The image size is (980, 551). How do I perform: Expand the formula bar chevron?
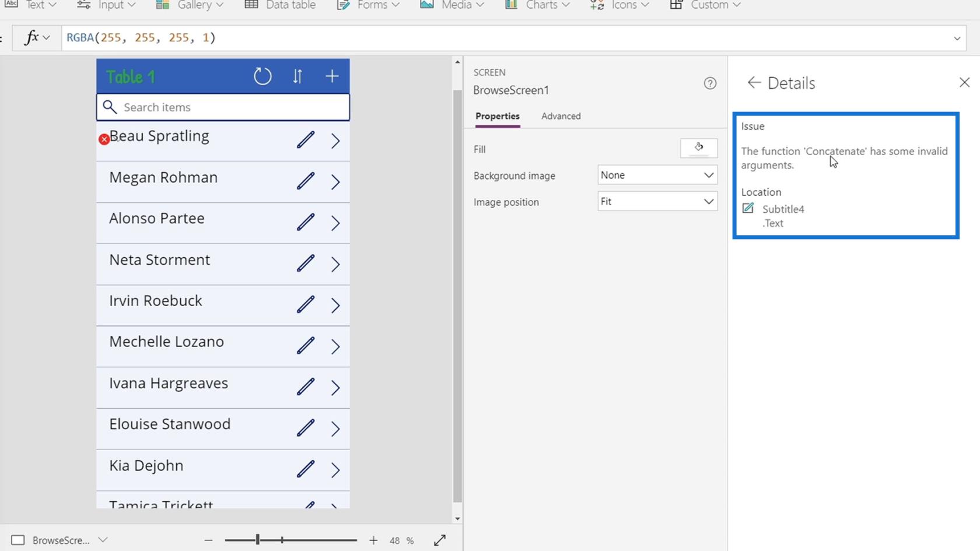pyautogui.click(x=957, y=38)
